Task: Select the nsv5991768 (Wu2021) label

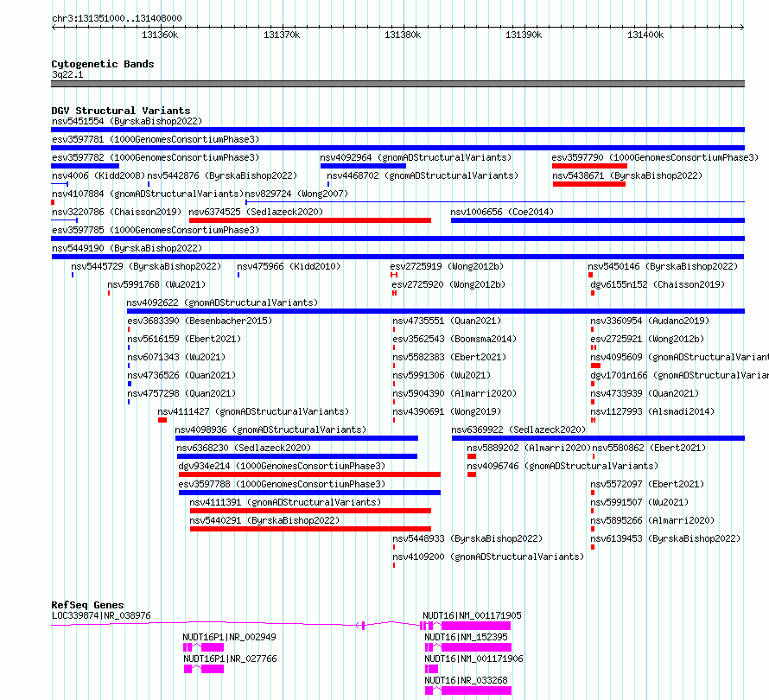Action: (156, 284)
